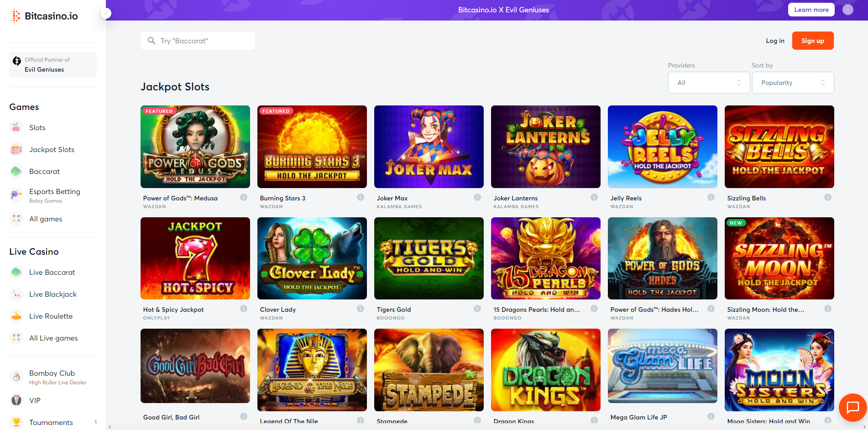Show info for Power of Gods: Hades
Screen dimensions: 868x430
[x=711, y=309]
